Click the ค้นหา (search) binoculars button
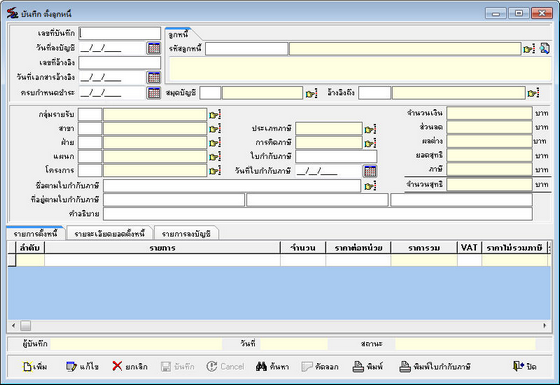This screenshot has width=560, height=385. tap(272, 366)
